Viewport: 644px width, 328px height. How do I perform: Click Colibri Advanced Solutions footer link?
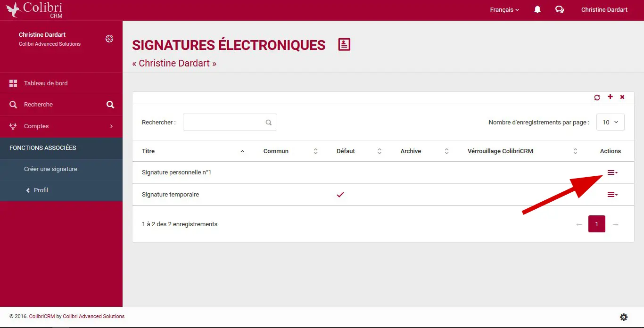point(93,317)
